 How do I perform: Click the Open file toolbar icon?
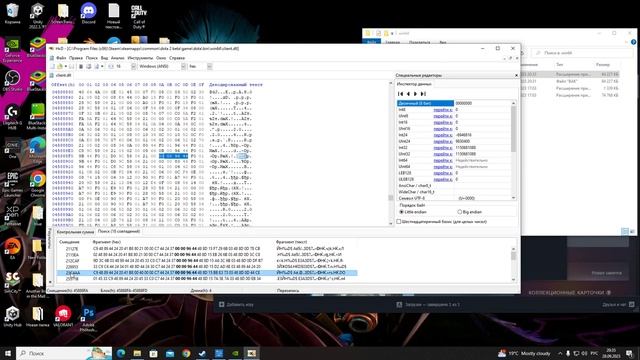[x=60, y=66]
